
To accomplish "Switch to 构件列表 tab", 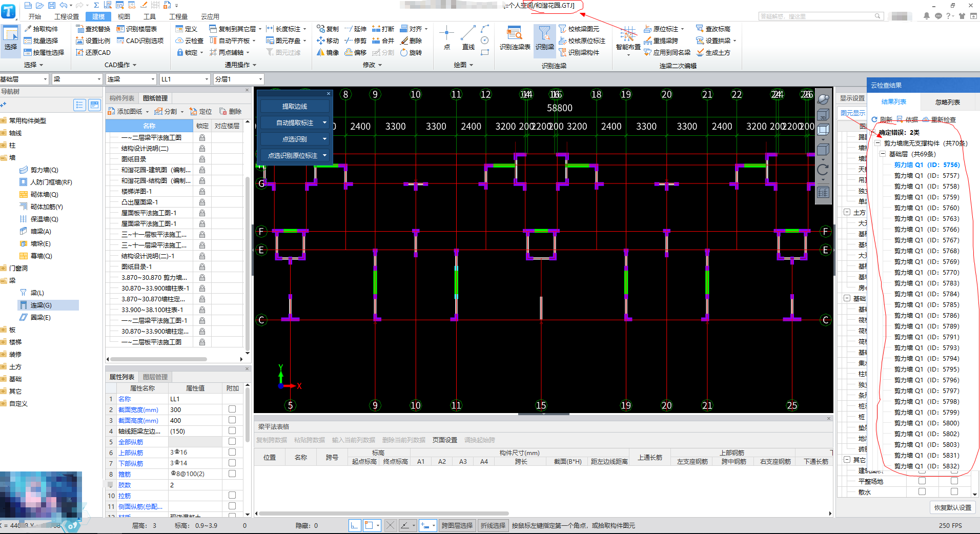I will [x=122, y=98].
